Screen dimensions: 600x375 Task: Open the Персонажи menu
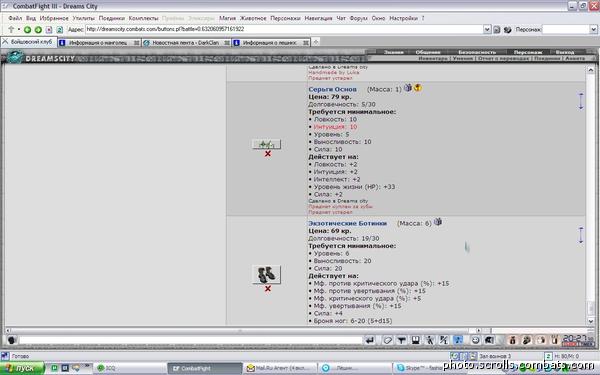pyautogui.click(x=285, y=18)
